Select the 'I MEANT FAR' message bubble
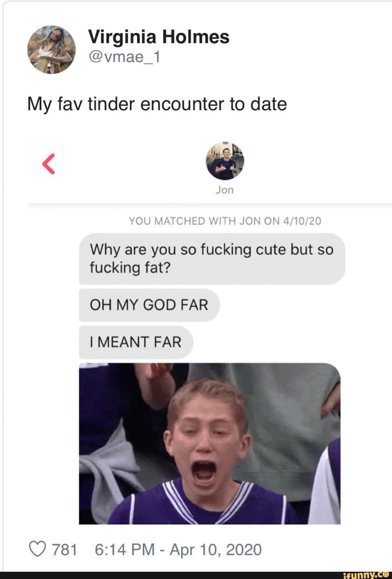Screen dimensions: 392x579 (136, 342)
